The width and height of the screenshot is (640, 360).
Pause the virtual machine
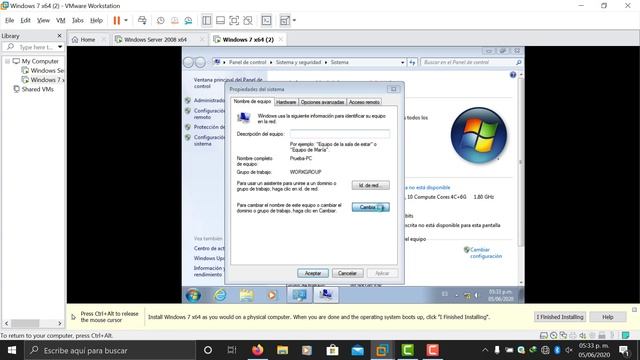tap(117, 20)
